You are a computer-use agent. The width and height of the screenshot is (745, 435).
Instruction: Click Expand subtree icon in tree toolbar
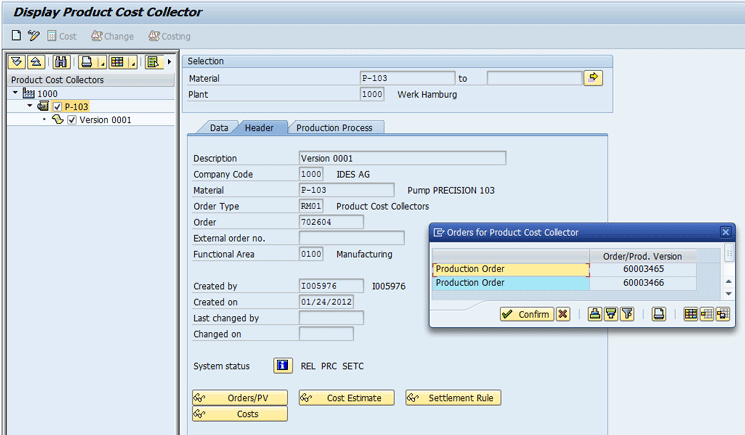17,62
